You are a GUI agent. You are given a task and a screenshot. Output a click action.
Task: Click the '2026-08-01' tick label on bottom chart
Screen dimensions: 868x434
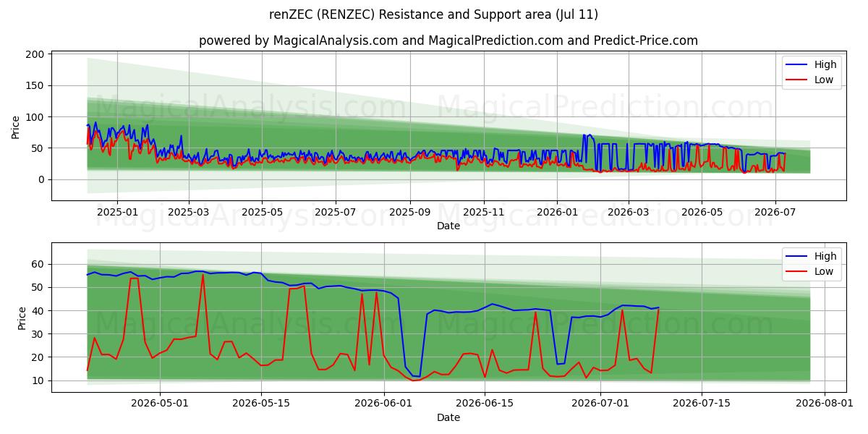click(x=823, y=404)
